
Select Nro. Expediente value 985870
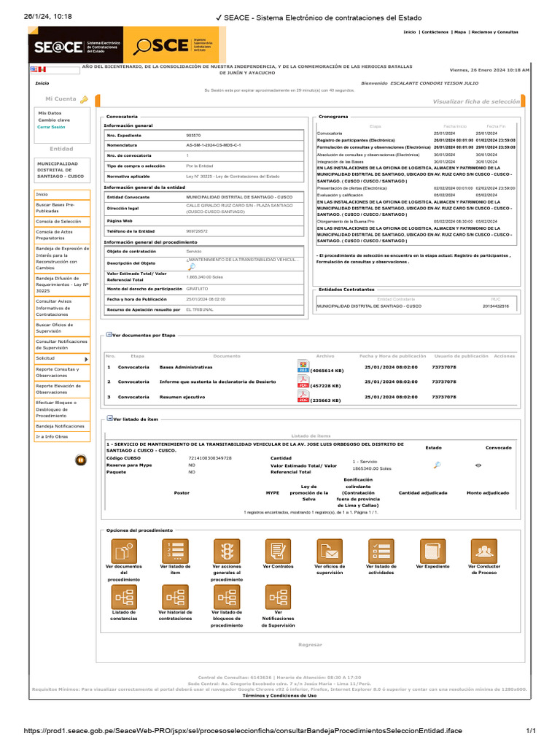(x=193, y=135)
